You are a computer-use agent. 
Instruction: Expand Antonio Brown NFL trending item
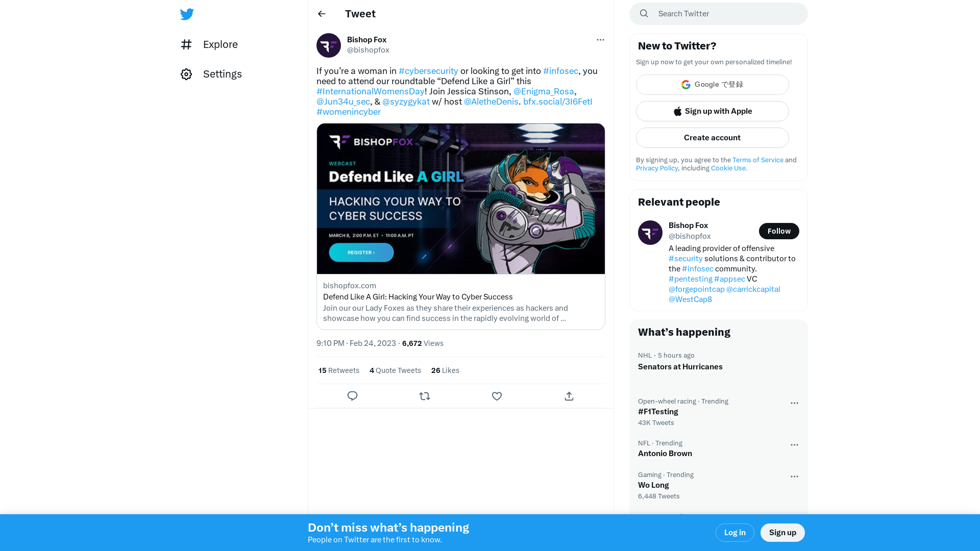(795, 444)
